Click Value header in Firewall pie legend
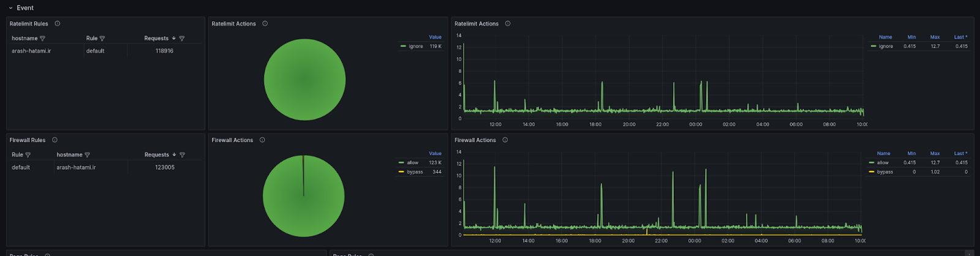This screenshot has width=980, height=256. [x=435, y=154]
